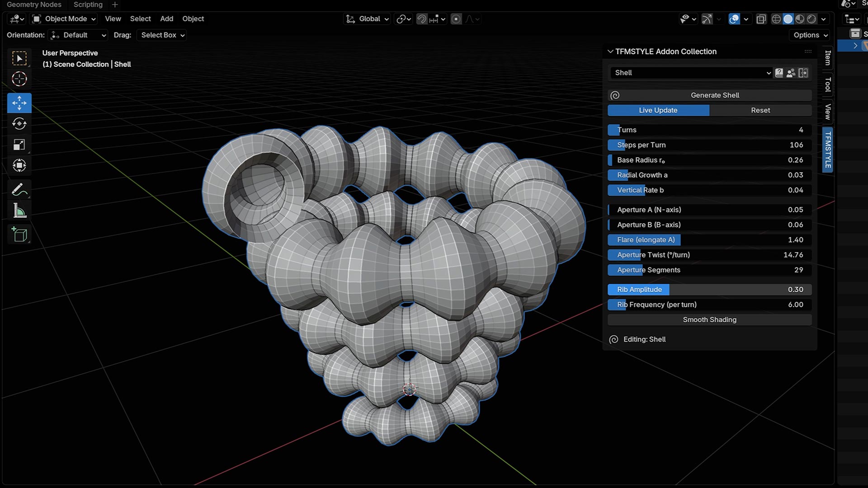Screen dimensions: 868x488
Task: Click the Generate Shell button
Action: [714, 95]
